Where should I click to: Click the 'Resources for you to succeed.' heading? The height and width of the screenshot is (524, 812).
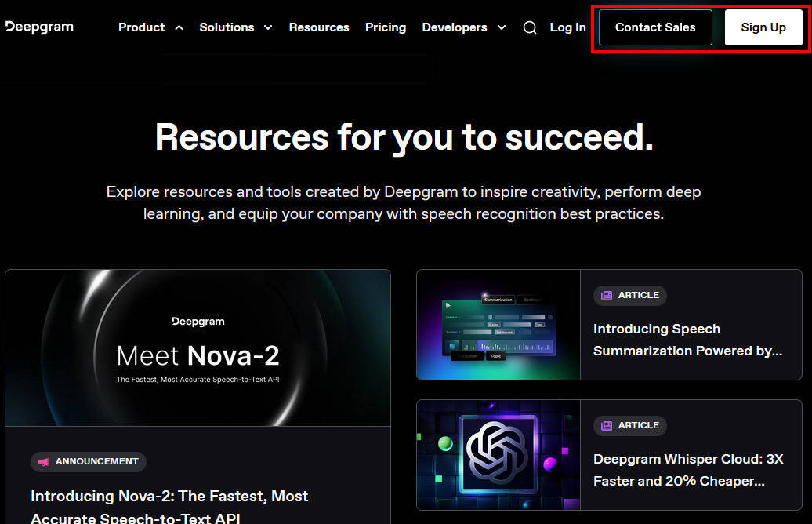coord(404,138)
